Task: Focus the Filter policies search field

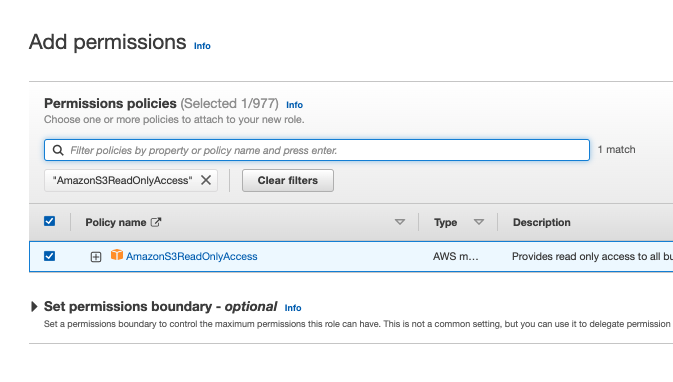Action: [x=317, y=150]
